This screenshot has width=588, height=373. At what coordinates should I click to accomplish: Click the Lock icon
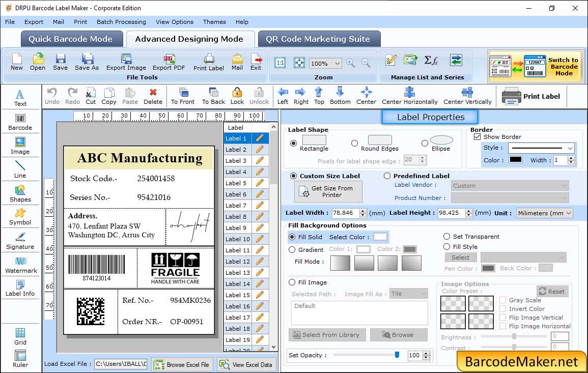pos(237,96)
